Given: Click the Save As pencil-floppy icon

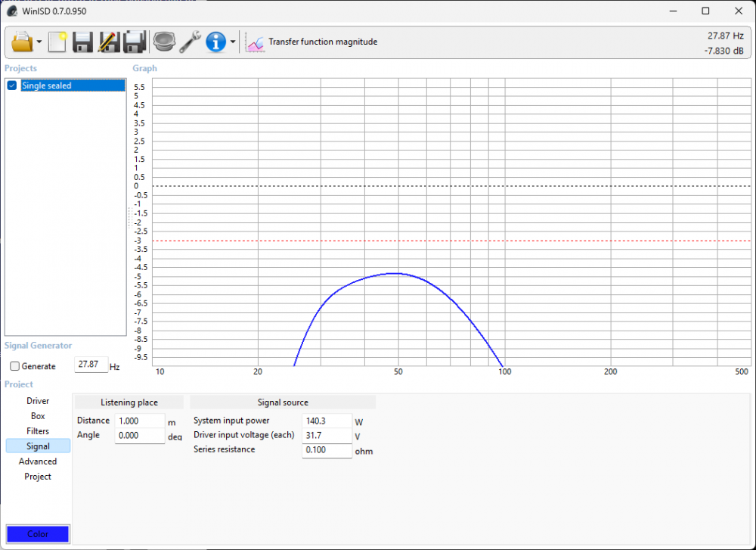Looking at the screenshot, I should click(x=108, y=42).
